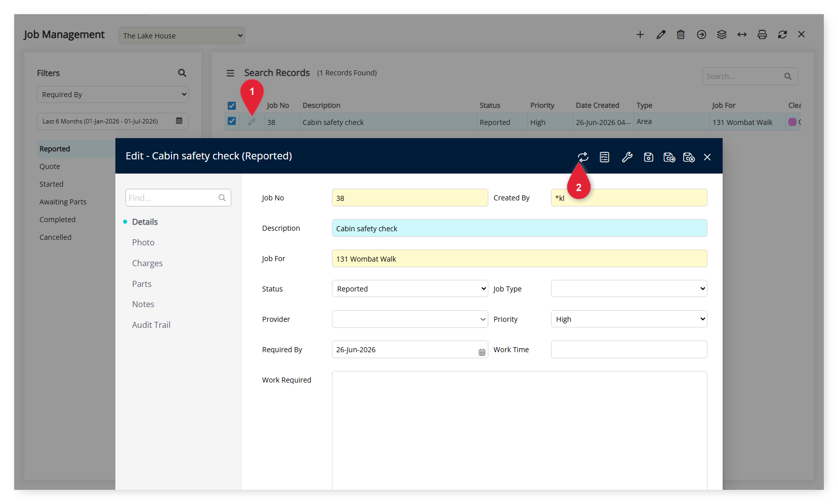Click the Created By field showing *kl
This screenshot has width=838, height=504.
pyautogui.click(x=629, y=198)
